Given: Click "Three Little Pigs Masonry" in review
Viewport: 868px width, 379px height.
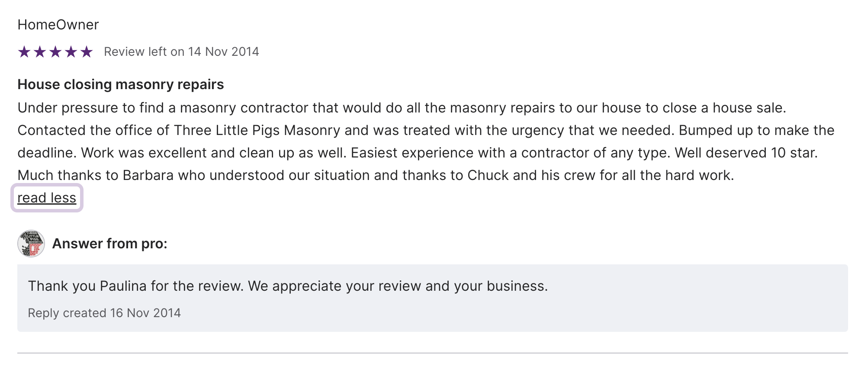Looking at the screenshot, I should point(257,130).
